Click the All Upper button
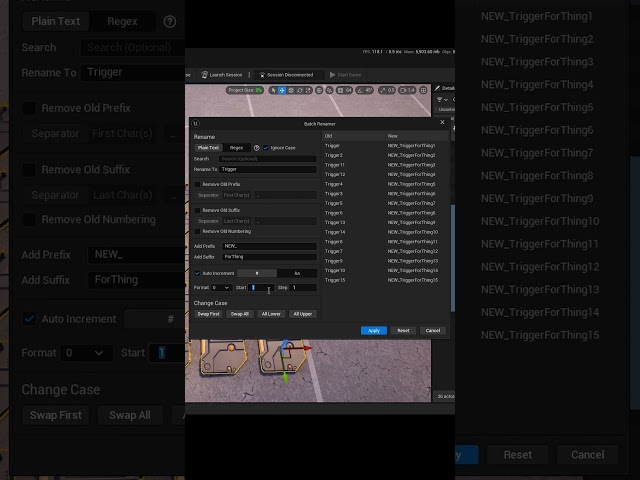This screenshot has height=480, width=640. [303, 314]
